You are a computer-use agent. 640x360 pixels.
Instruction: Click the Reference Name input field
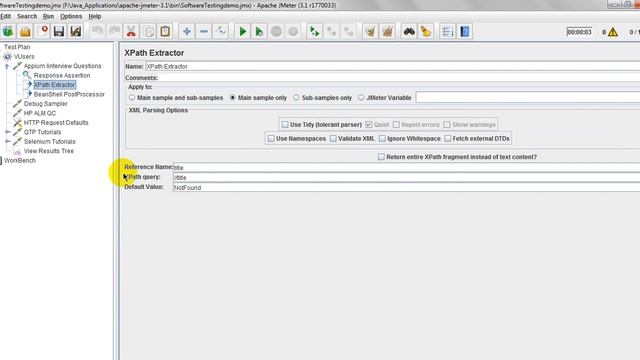click(x=406, y=167)
